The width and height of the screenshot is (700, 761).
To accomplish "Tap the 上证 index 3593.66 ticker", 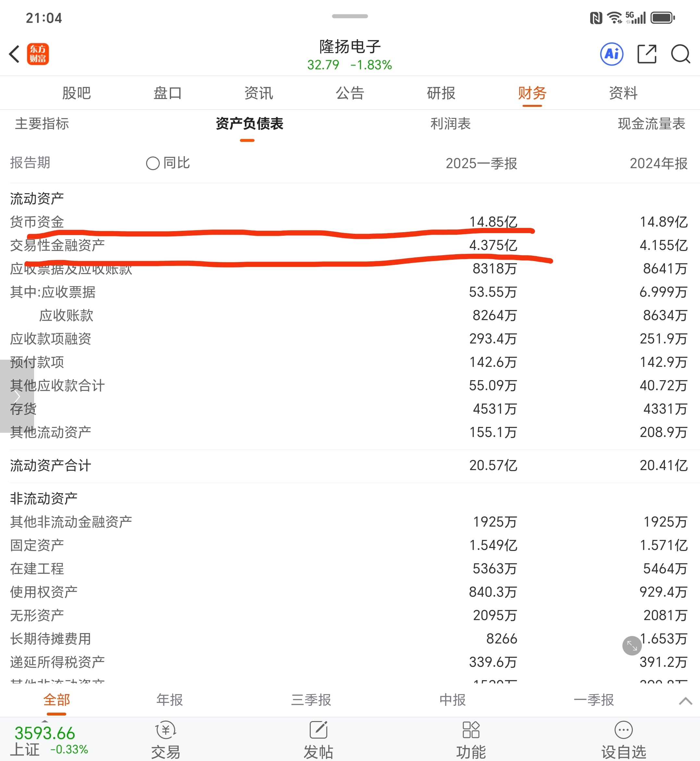I will [x=49, y=741].
